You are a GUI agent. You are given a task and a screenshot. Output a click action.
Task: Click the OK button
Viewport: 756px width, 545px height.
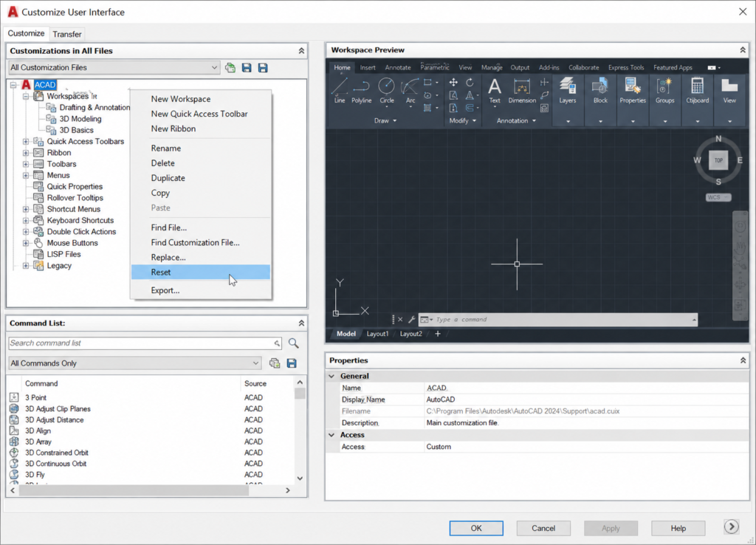476,528
